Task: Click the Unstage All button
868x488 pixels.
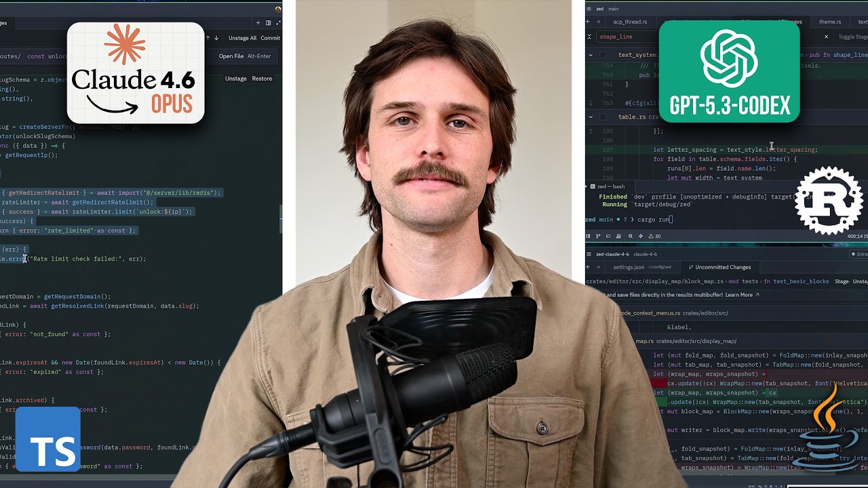Action: (242, 38)
